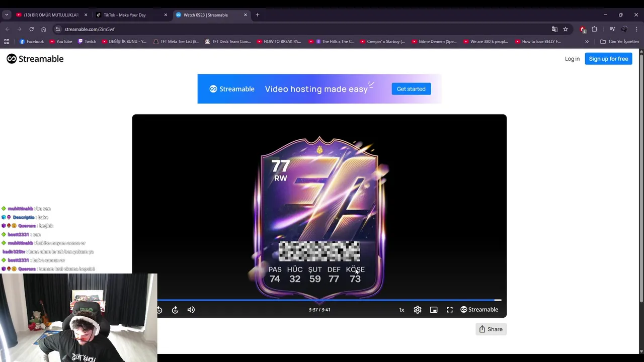Go forward in browser history
The height and width of the screenshot is (362, 644).
19,29
